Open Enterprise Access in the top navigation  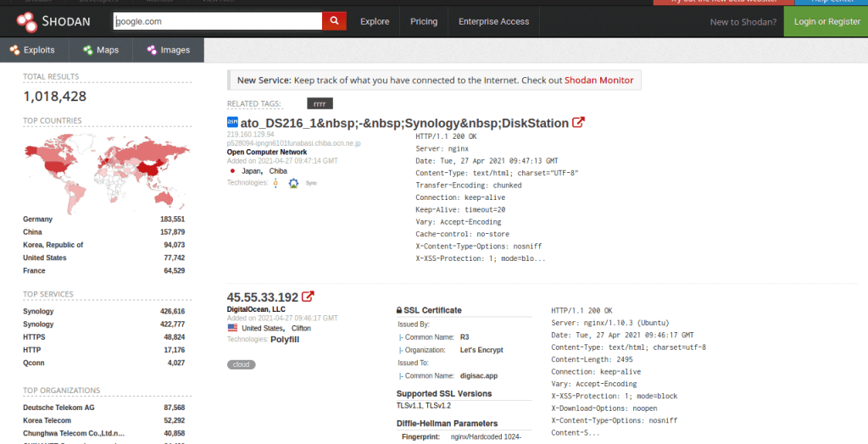click(x=494, y=21)
